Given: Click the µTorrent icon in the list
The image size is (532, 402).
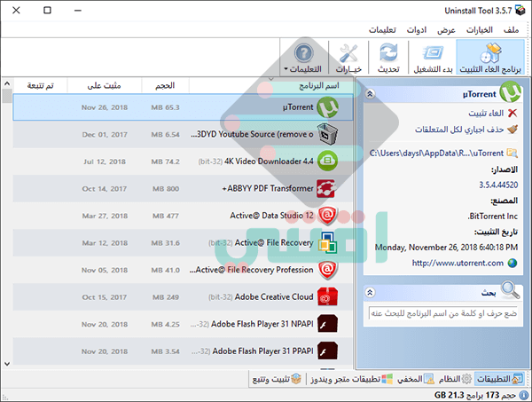Looking at the screenshot, I should pos(327,107).
